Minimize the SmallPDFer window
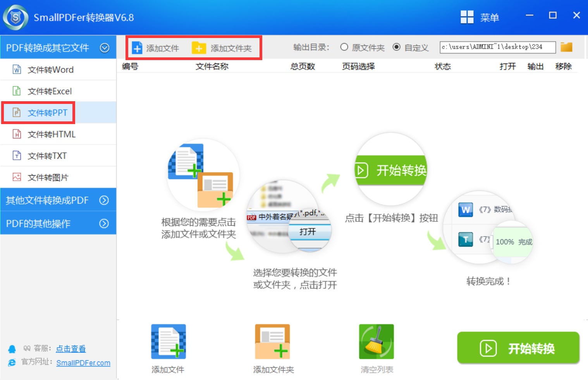The width and height of the screenshot is (588, 380). tap(530, 15)
